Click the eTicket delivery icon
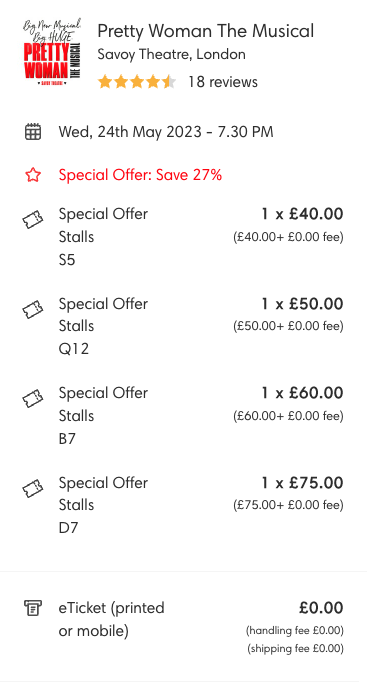This screenshot has width=367, height=688. coord(32,608)
